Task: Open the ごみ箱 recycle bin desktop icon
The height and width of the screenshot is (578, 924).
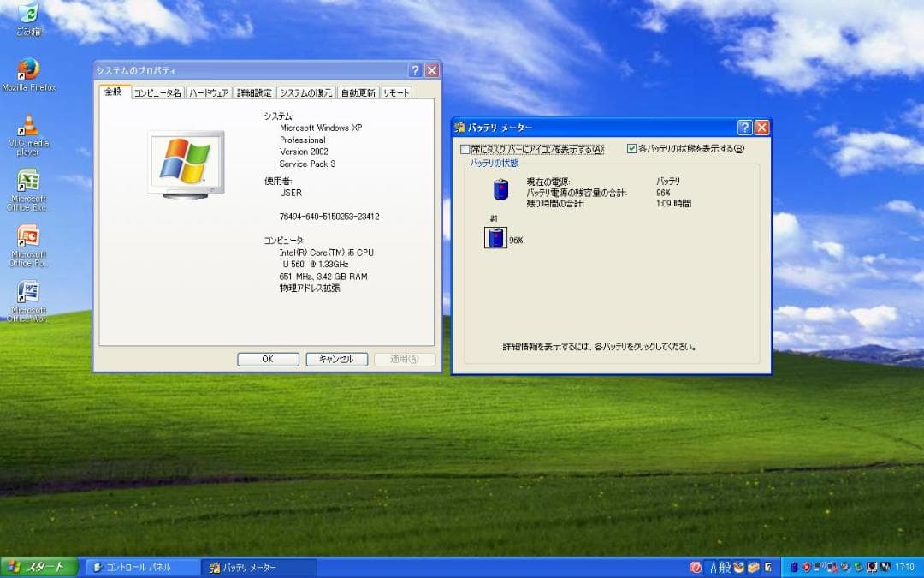Action: pos(27,18)
